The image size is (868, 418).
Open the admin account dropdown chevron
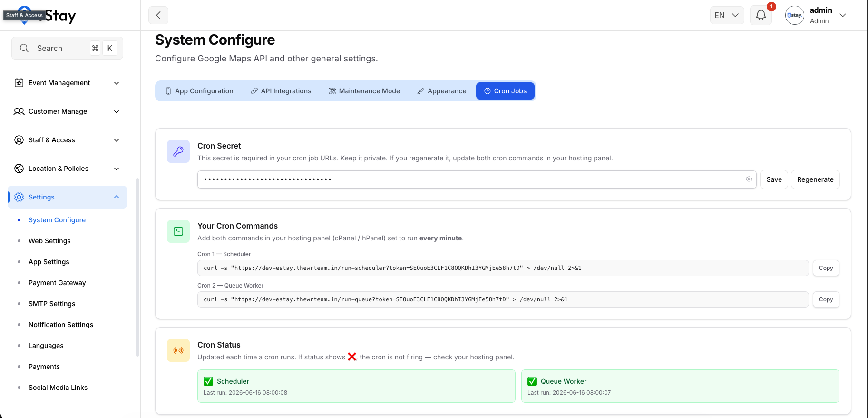(x=843, y=15)
